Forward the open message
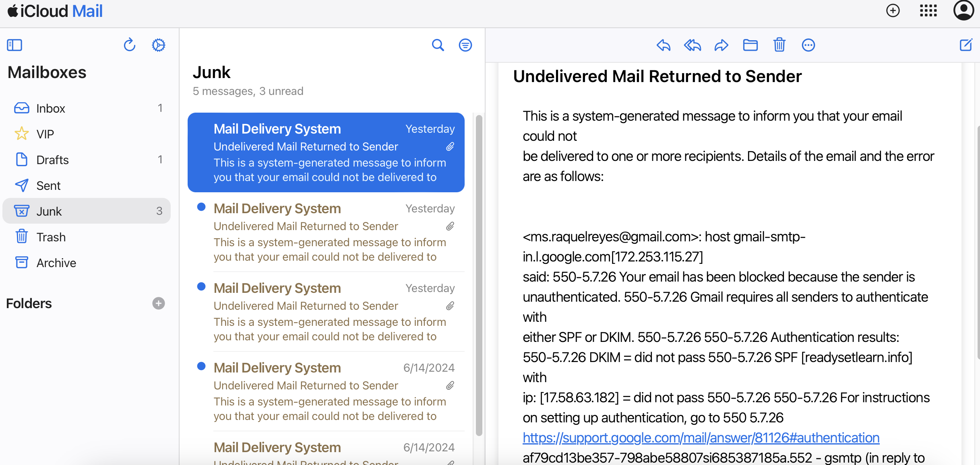Viewport: 980px width, 465px height. pyautogui.click(x=721, y=45)
